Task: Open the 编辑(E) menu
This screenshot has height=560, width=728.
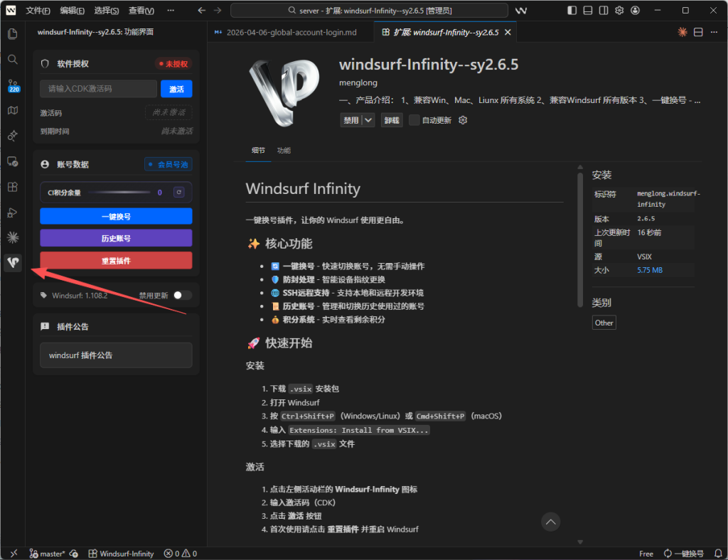Action: [73, 10]
